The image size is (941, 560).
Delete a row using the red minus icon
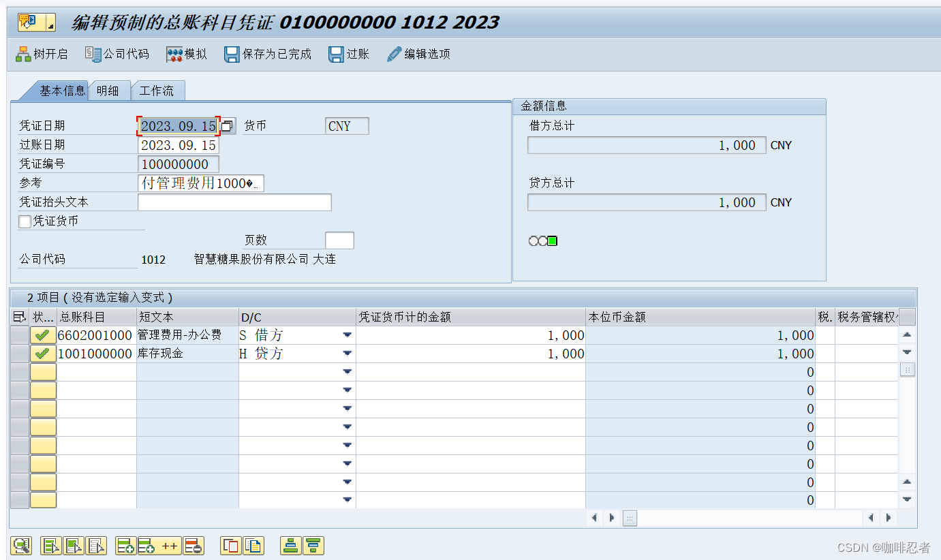[194, 546]
